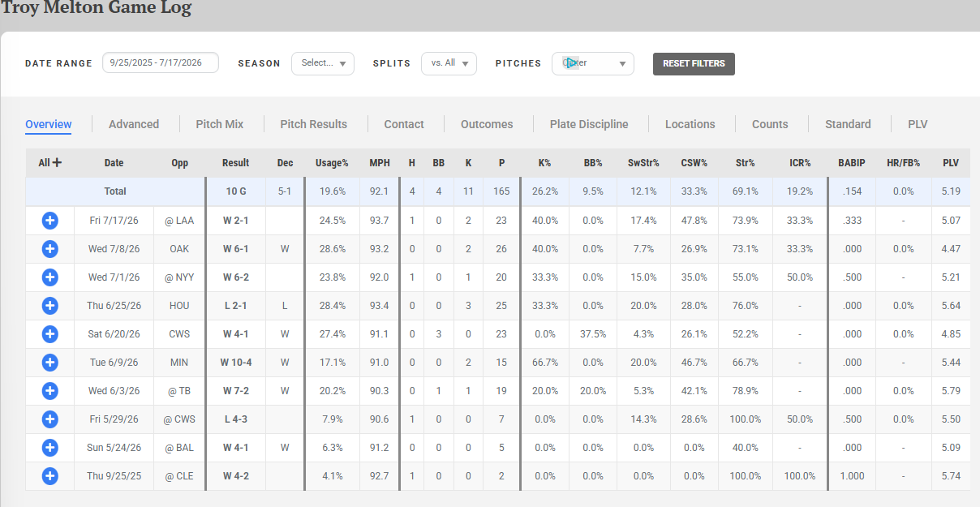Image resolution: width=980 pixels, height=507 pixels.
Task: Sort table by SwStr% column header
Action: pyautogui.click(x=643, y=163)
